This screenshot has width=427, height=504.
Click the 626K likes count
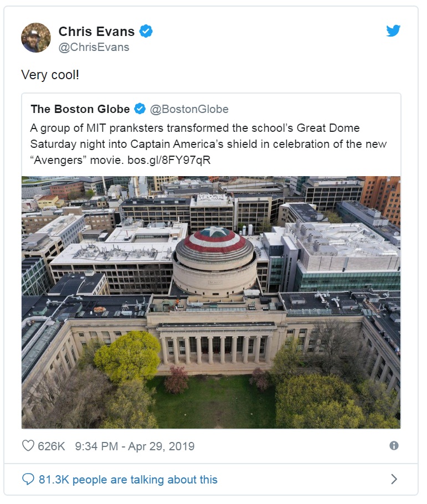(52, 446)
